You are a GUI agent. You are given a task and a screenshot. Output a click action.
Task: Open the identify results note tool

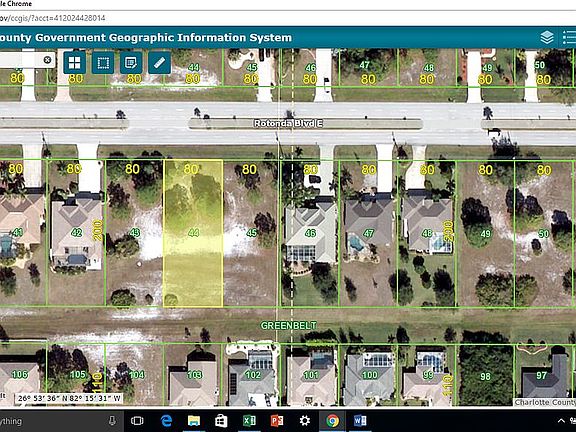[x=131, y=63]
